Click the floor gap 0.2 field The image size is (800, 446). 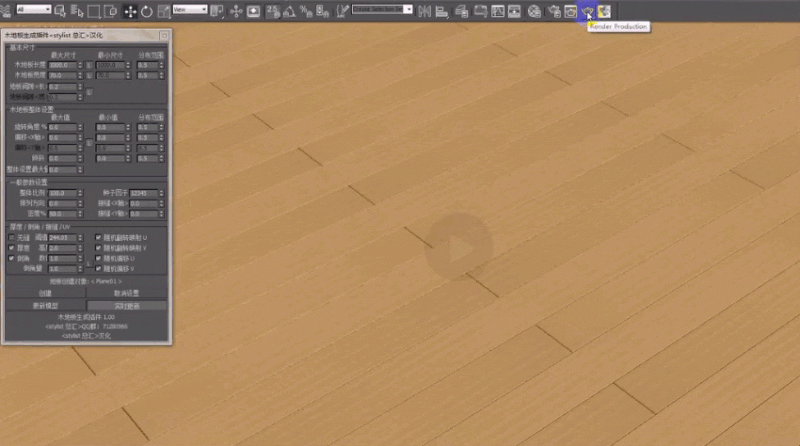point(62,87)
